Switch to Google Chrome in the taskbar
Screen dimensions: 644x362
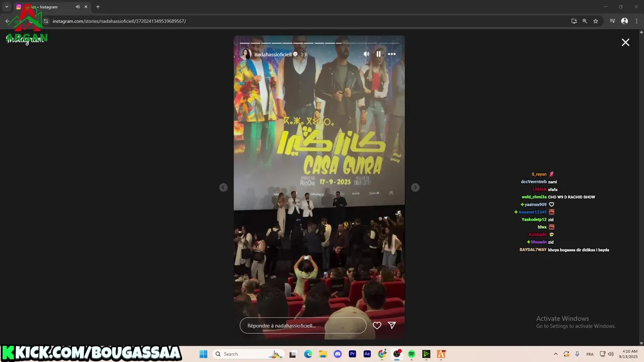(x=382, y=354)
